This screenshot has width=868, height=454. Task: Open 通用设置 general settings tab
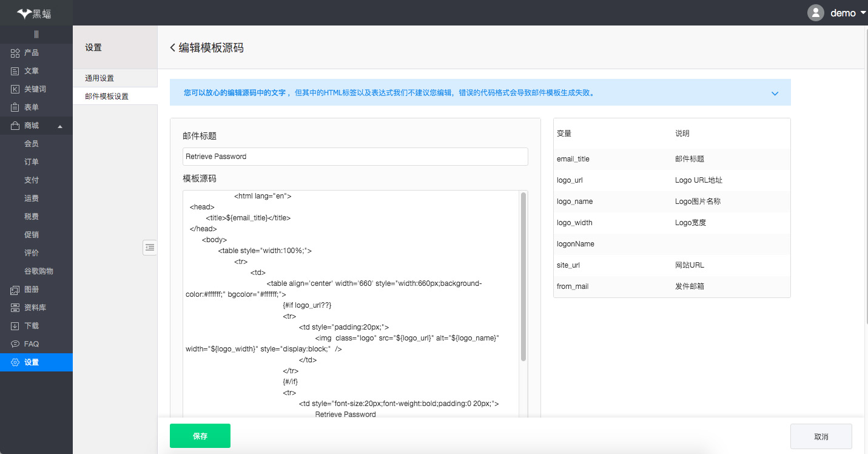pyautogui.click(x=99, y=78)
